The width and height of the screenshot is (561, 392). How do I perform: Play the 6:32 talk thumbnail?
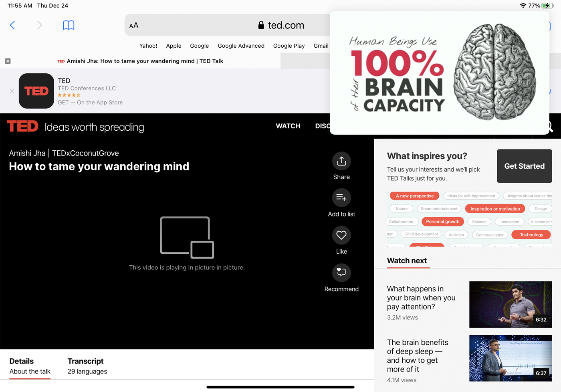pyautogui.click(x=511, y=305)
